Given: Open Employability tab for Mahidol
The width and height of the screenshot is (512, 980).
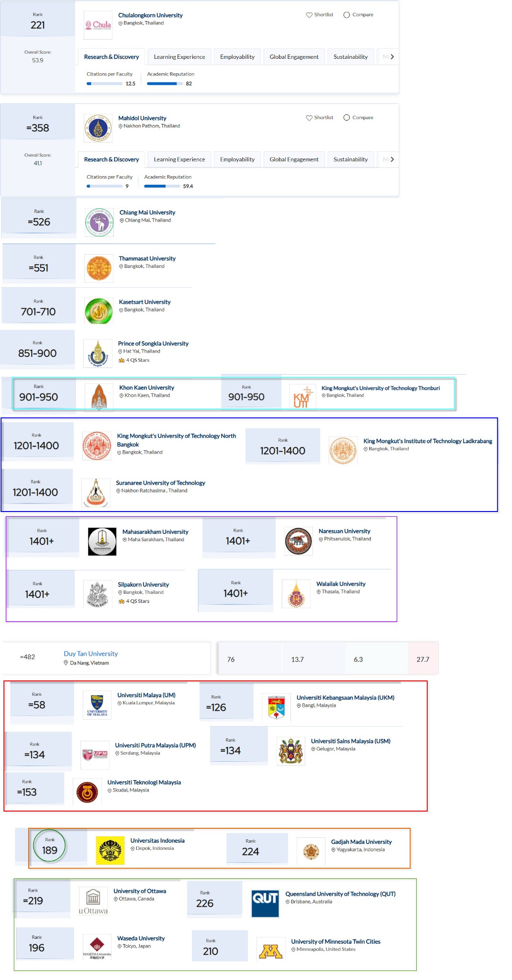Looking at the screenshot, I should point(237,159).
